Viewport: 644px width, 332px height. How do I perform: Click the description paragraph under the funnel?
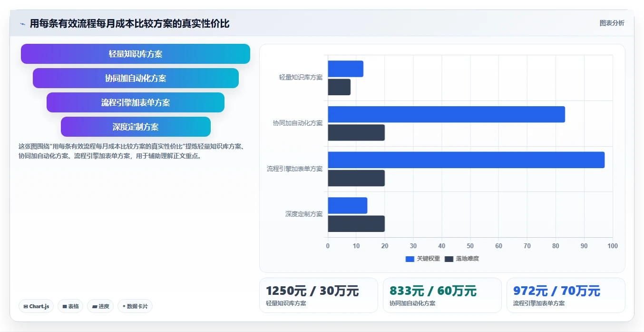click(x=132, y=151)
